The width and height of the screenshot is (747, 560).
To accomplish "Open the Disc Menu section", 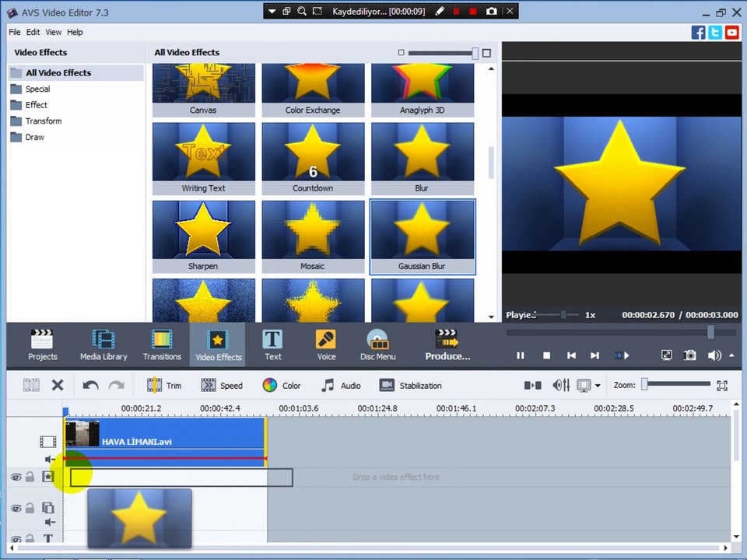I will coord(378,345).
